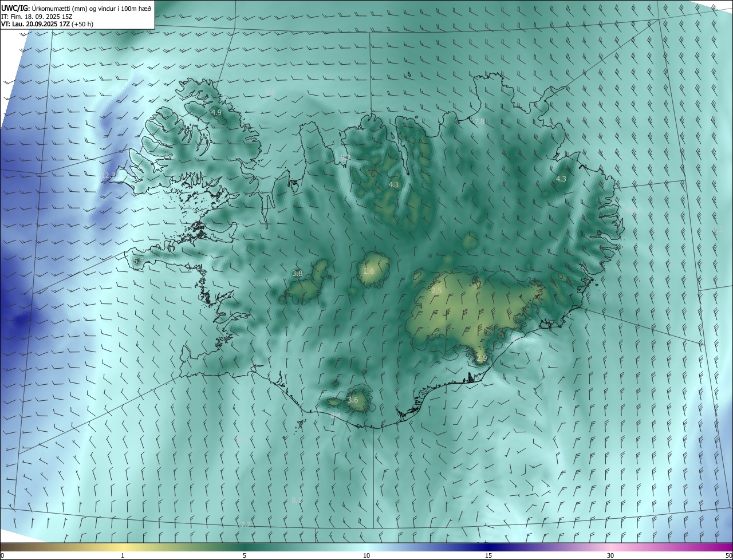The width and height of the screenshot is (733, 560).
Task: Click the 4.3 value in the northeast
Action: [561, 179]
